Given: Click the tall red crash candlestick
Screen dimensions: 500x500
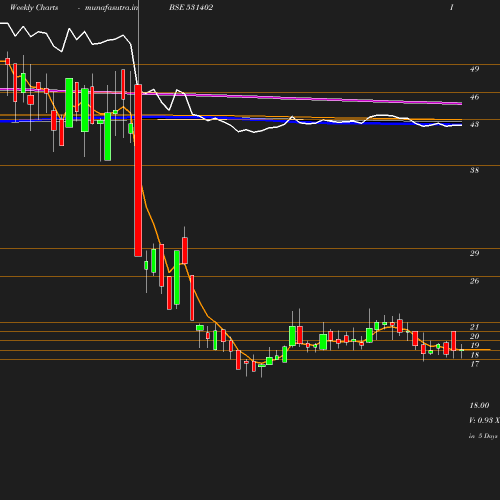Looking at the screenshot, I should coord(138,170).
